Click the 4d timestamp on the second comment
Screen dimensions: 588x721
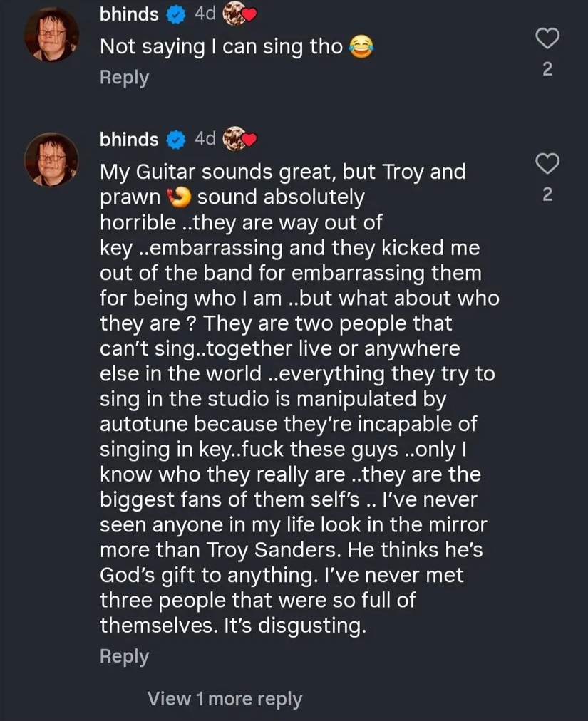click(205, 138)
